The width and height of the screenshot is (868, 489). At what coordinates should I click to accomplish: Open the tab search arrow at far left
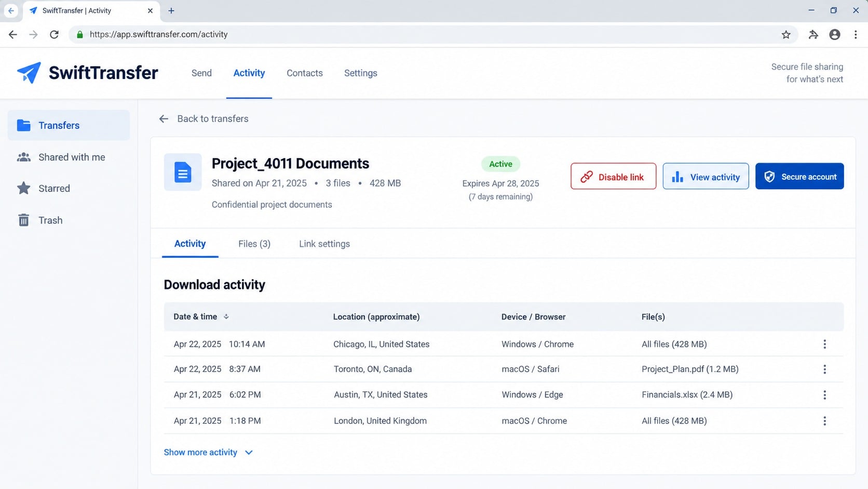click(x=11, y=10)
